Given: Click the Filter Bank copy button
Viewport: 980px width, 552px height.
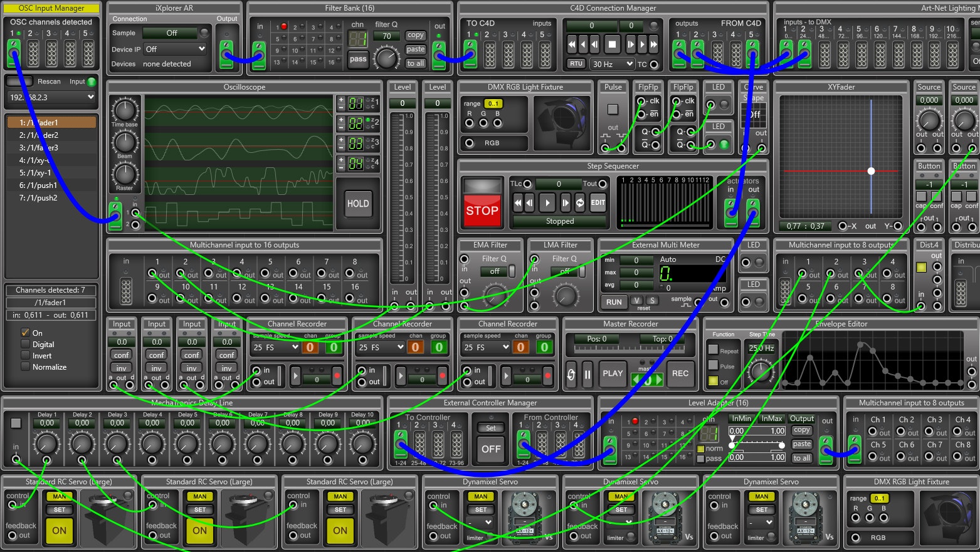Looking at the screenshot, I should tap(416, 36).
